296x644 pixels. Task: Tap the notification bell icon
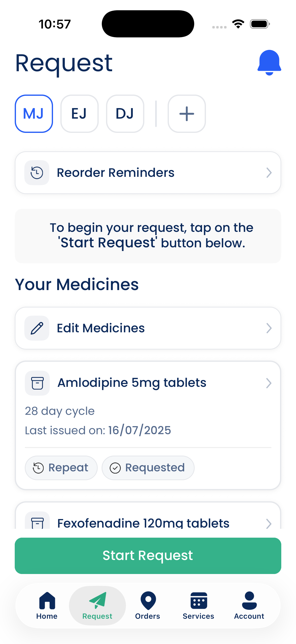269,62
